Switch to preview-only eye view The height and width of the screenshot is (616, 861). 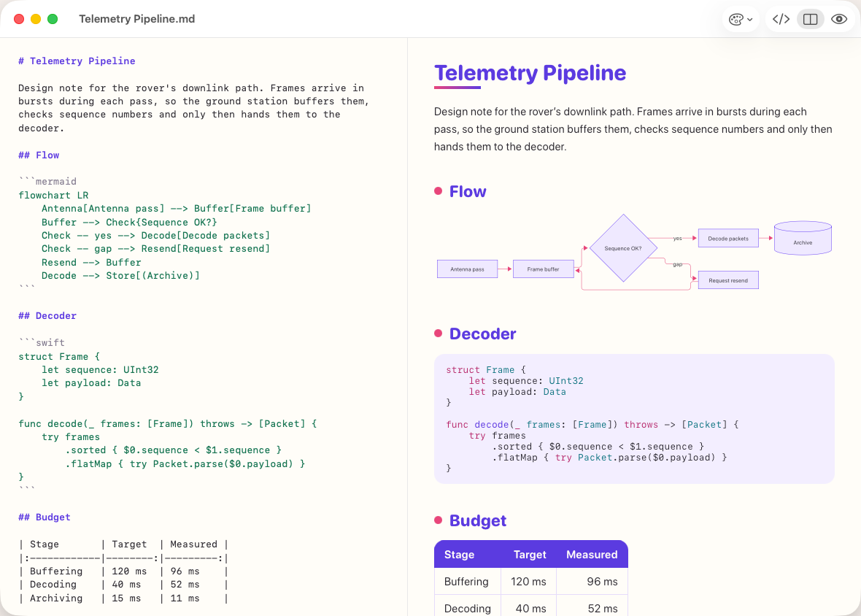(x=839, y=19)
